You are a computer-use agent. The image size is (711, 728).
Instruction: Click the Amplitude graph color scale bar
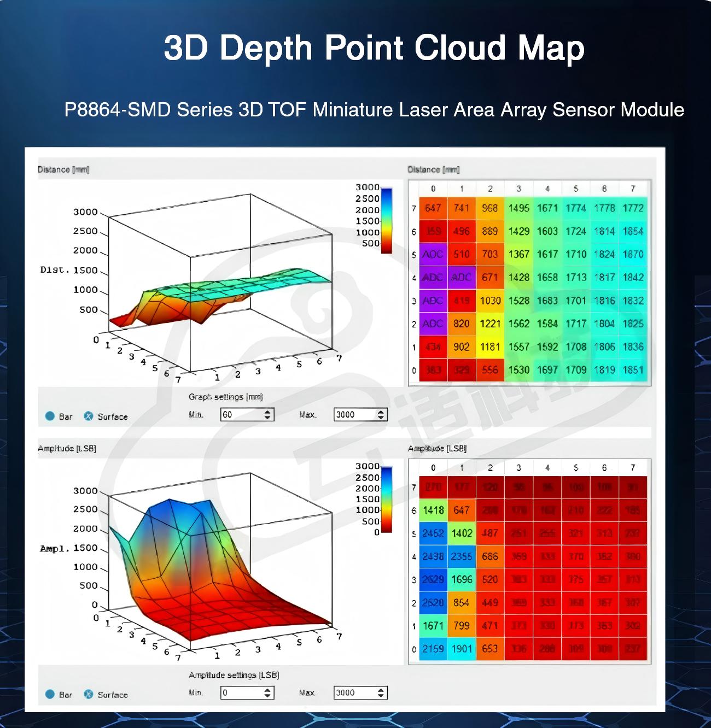pos(387,500)
